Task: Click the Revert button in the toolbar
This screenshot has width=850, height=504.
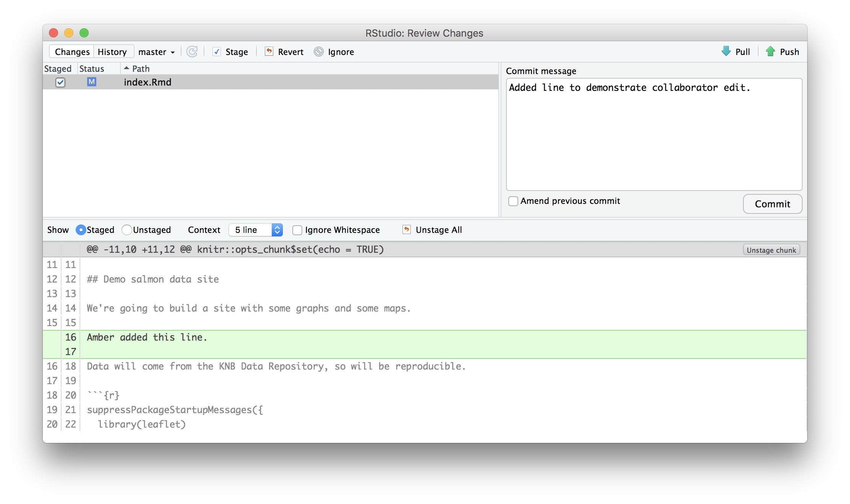Action: coord(284,52)
